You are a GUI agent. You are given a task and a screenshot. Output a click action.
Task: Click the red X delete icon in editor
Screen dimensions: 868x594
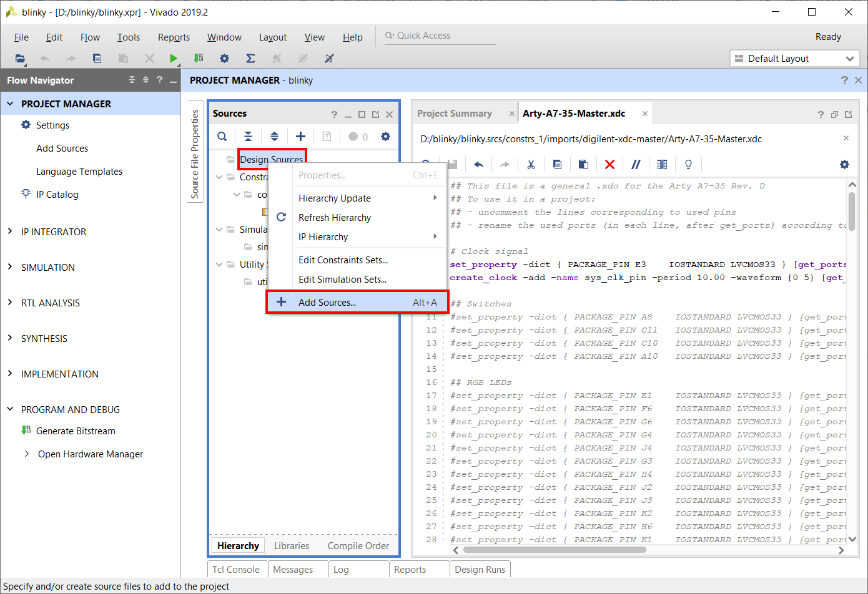tap(609, 164)
